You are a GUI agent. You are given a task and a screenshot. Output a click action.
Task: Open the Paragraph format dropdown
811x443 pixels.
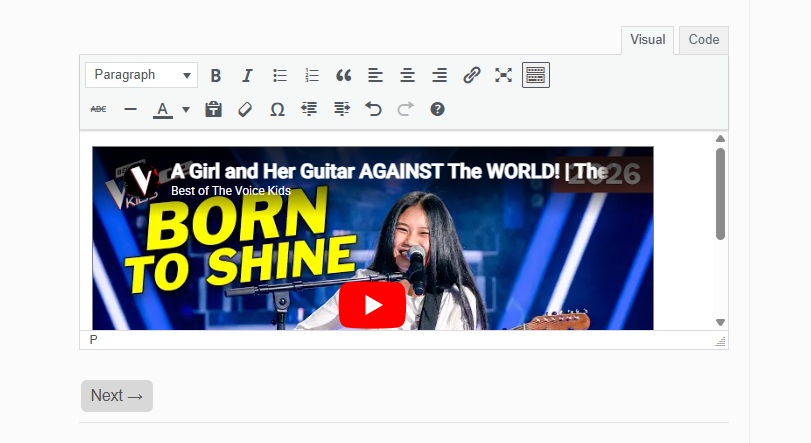point(141,75)
